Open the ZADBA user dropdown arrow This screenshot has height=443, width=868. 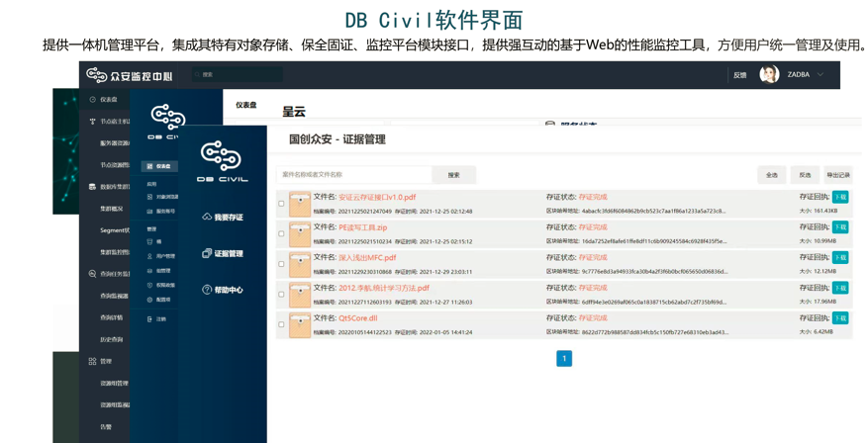pos(820,75)
